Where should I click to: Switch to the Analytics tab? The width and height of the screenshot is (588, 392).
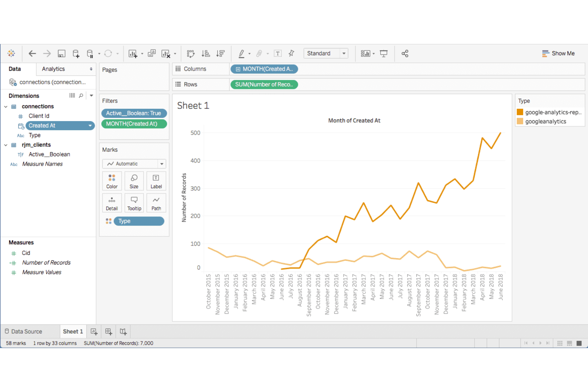[53, 69]
